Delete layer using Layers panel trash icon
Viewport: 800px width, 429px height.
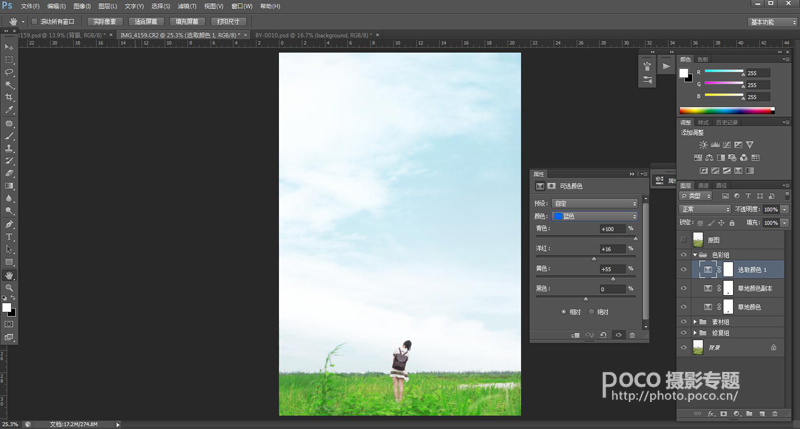tap(775, 414)
